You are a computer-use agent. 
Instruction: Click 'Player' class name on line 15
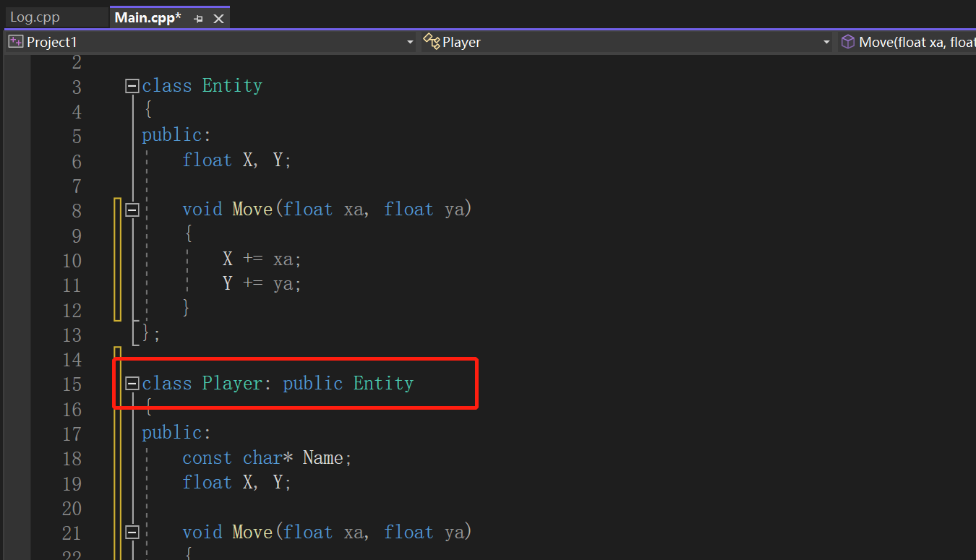232,383
